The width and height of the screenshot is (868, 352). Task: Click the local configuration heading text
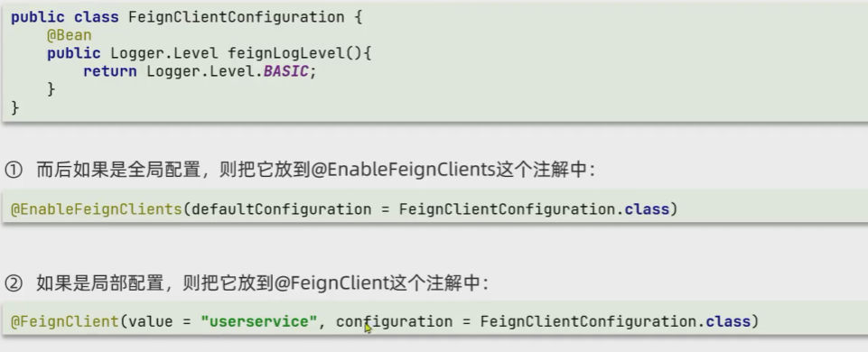coord(263,283)
